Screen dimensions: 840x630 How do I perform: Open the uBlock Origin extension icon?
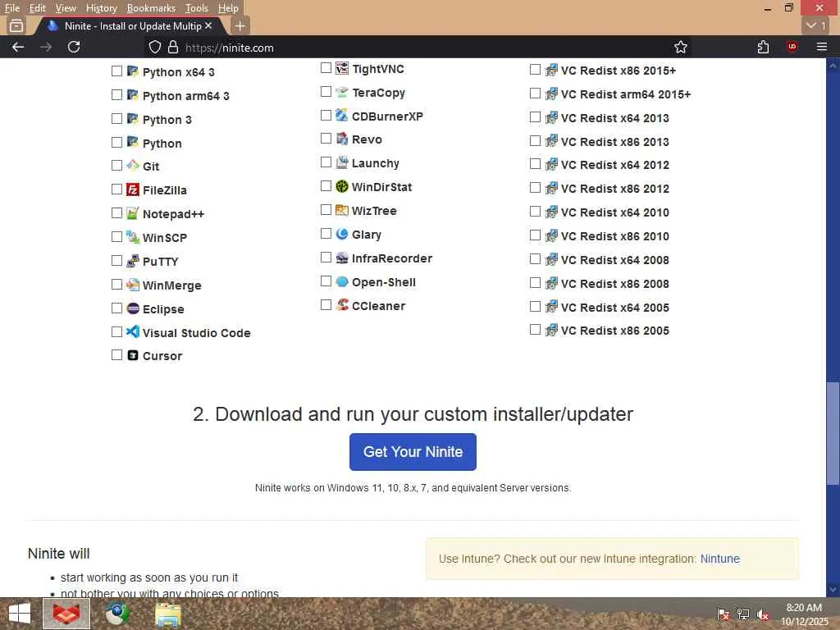coord(792,47)
